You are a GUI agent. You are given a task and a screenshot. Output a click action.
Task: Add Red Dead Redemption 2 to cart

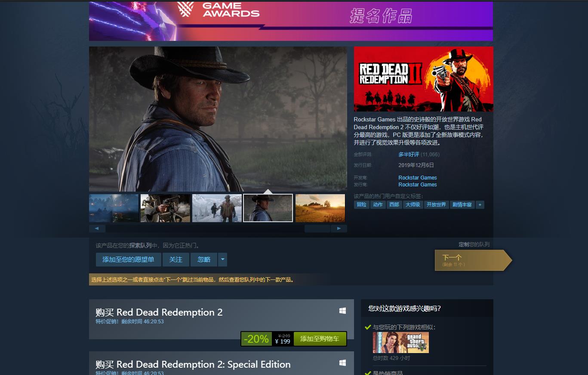[x=320, y=339]
